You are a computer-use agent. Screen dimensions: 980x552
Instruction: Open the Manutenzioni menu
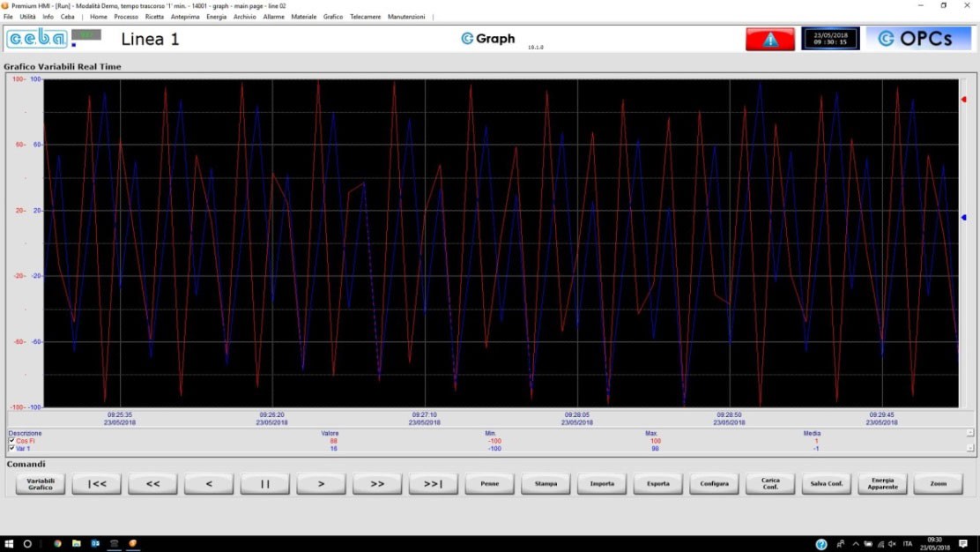(x=406, y=17)
